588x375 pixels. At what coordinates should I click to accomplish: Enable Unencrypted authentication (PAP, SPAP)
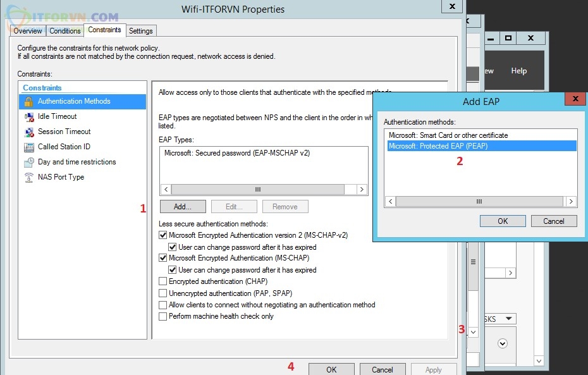[163, 293]
